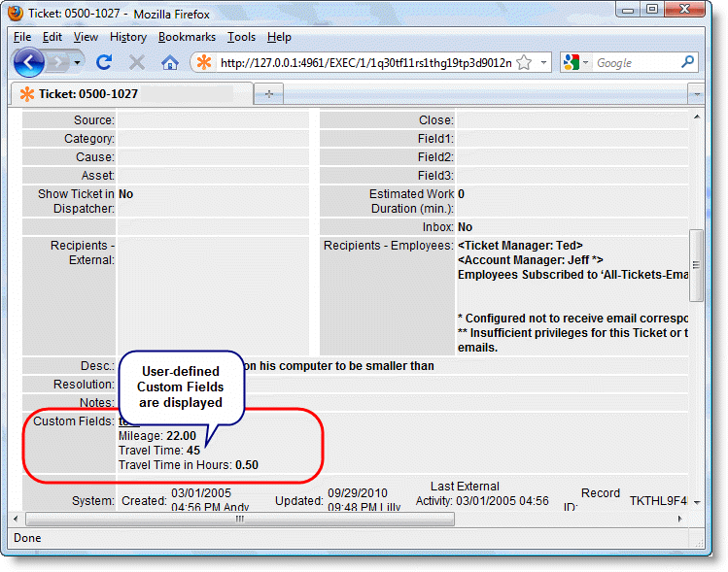Go to the Home page icon
The image size is (728, 572).
click(x=169, y=62)
